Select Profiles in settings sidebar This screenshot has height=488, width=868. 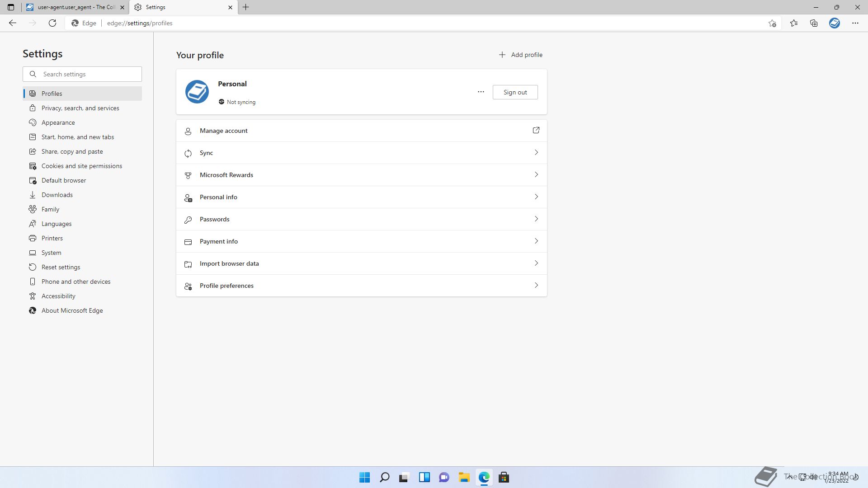pyautogui.click(x=82, y=94)
